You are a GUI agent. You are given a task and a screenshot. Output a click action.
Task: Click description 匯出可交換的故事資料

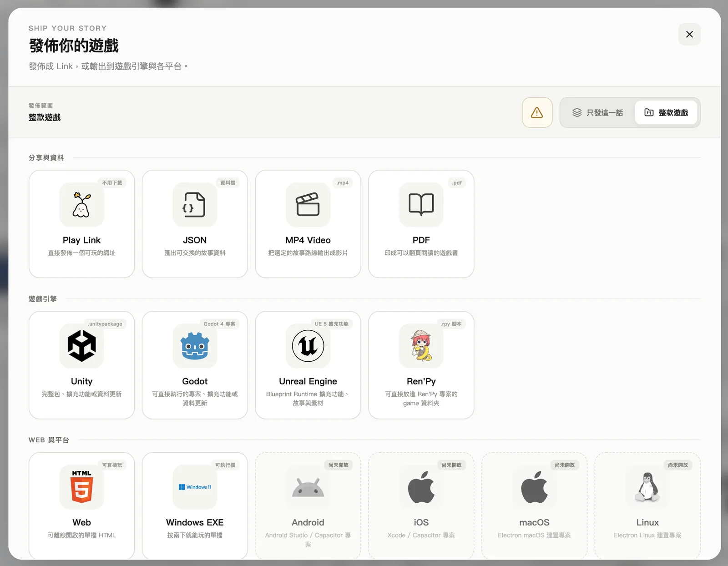point(195,253)
